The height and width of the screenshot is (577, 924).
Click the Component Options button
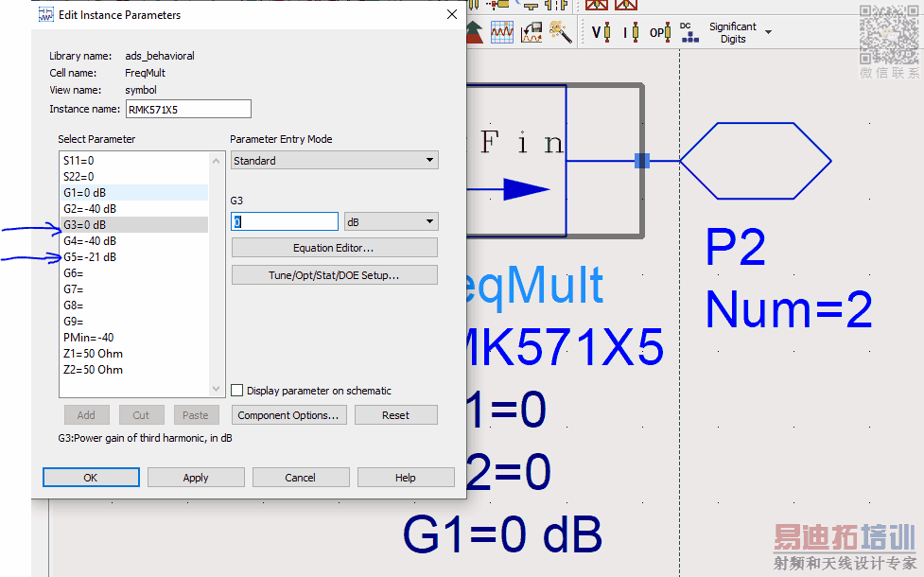tap(288, 415)
